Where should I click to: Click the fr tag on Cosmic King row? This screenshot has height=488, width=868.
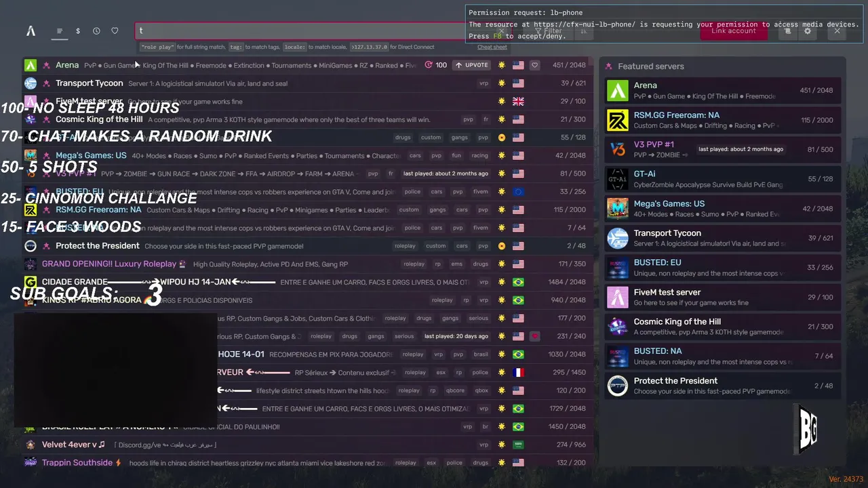tap(486, 119)
